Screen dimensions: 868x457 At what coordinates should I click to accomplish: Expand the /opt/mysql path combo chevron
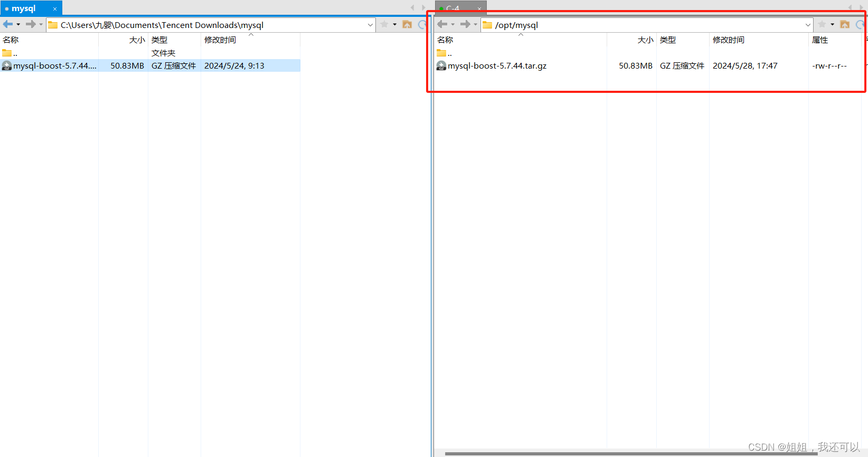pos(808,25)
